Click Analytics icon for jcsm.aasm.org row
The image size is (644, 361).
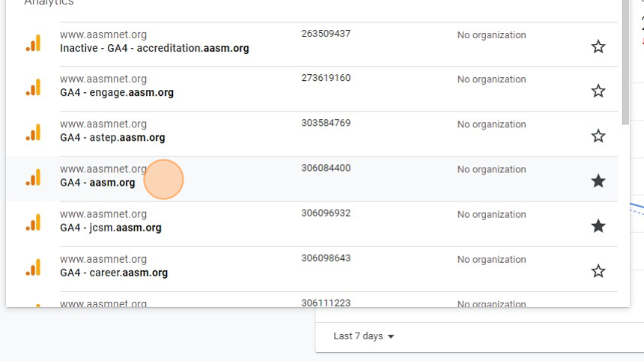[33, 222]
